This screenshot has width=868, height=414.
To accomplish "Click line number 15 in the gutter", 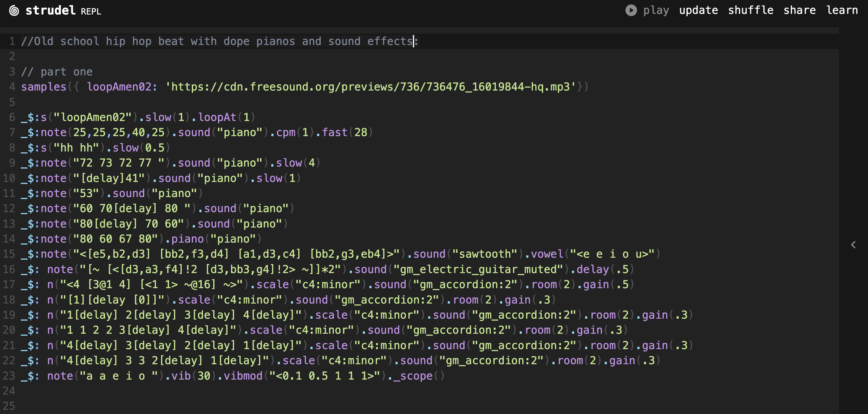I will [x=9, y=254].
